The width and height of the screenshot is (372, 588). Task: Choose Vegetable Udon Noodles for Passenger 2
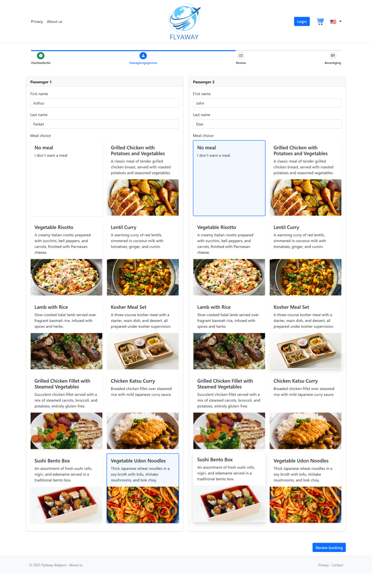pyautogui.click(x=306, y=488)
